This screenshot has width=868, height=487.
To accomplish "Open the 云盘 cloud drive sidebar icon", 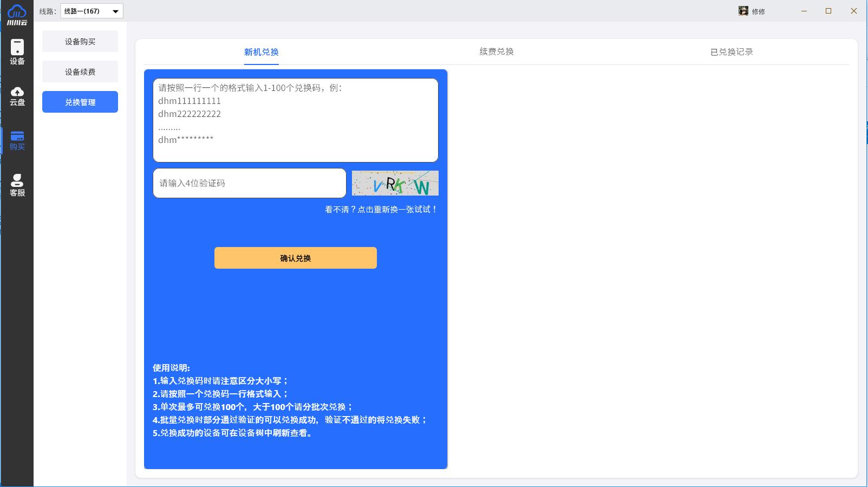I will click(x=17, y=96).
